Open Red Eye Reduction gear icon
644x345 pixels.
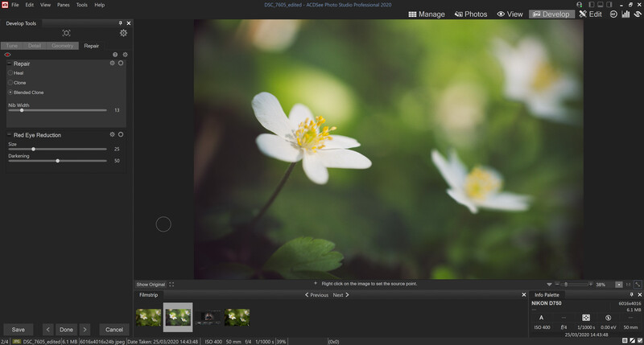112,134
